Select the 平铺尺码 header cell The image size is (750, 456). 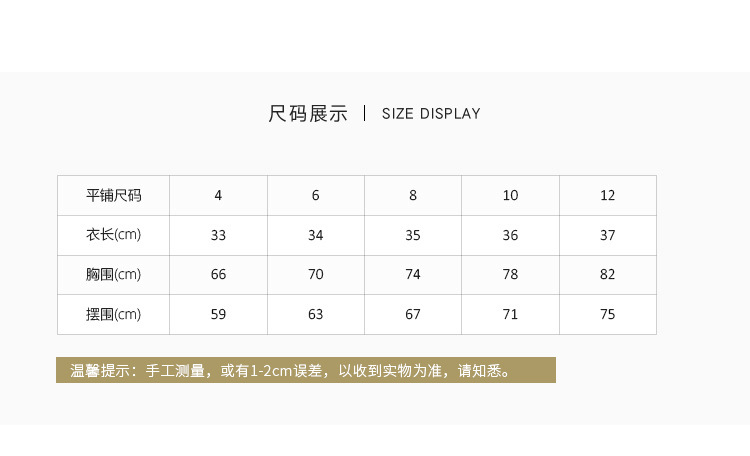point(113,195)
